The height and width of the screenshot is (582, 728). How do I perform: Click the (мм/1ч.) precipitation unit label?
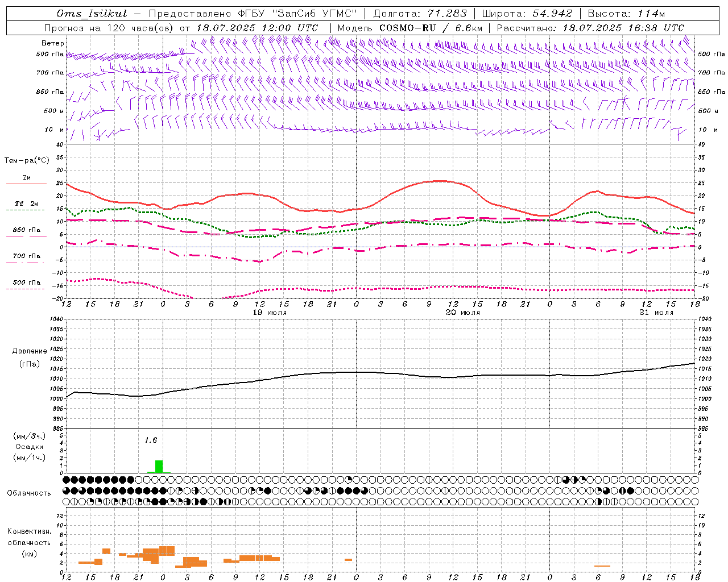[x=30, y=458]
